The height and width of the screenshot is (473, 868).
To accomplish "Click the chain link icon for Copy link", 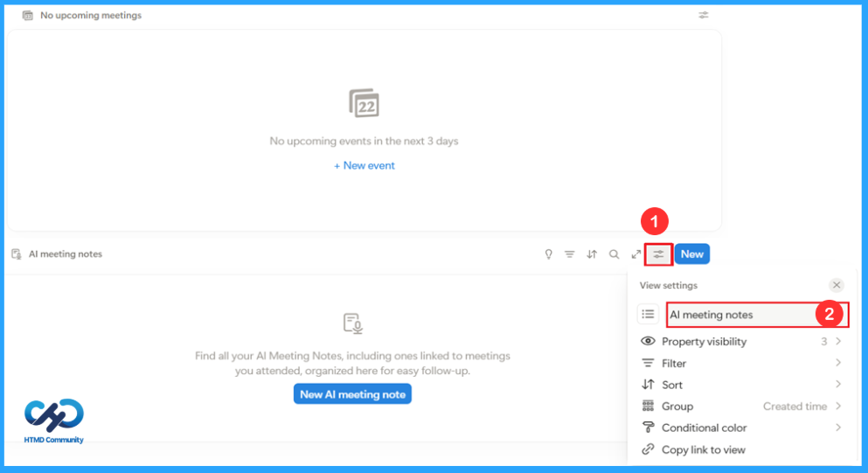I will [x=648, y=449].
